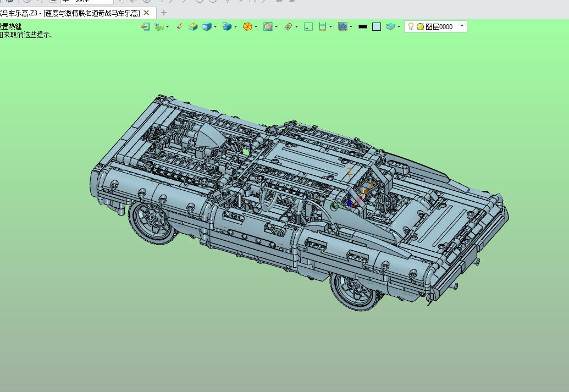
Task: Expand the arrow beside layers stack icon
Action: pos(399,26)
